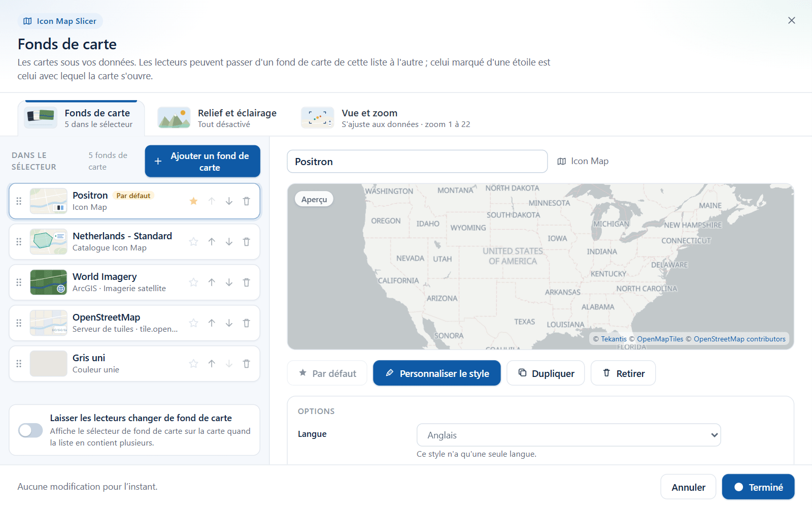The height and width of the screenshot is (508, 812).
Task: Switch to Fonds de carte tab
Action: click(81, 118)
